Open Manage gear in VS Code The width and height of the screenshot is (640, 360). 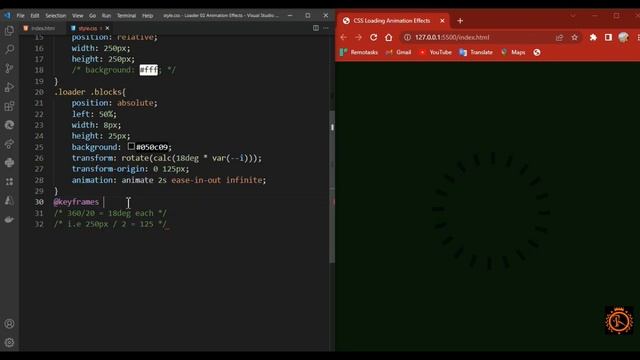(9, 342)
